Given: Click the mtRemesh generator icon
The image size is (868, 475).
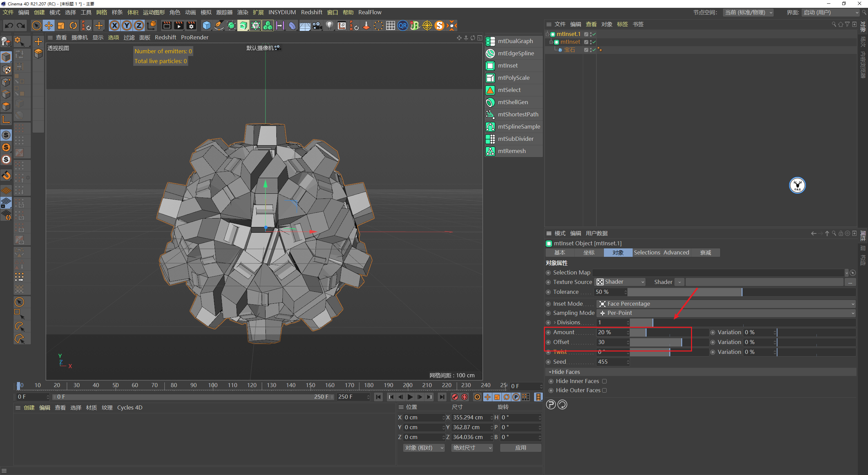Looking at the screenshot, I should pyautogui.click(x=490, y=151).
